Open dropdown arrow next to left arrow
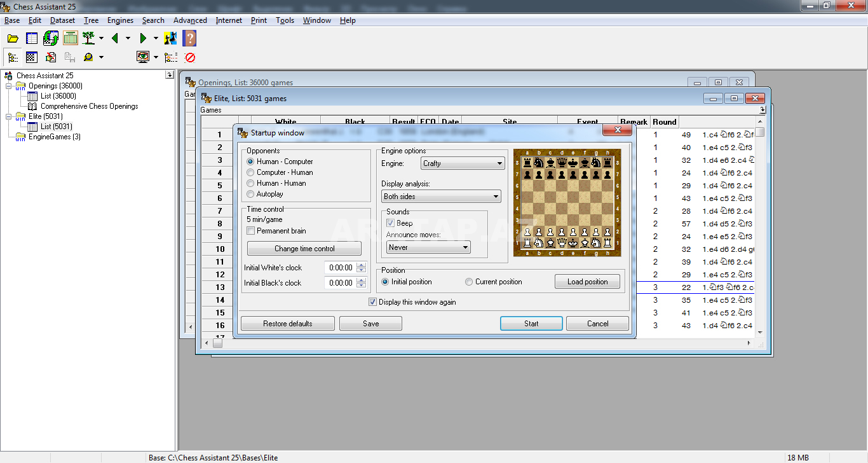Viewport: 868px width, 463px height. pyautogui.click(x=128, y=38)
